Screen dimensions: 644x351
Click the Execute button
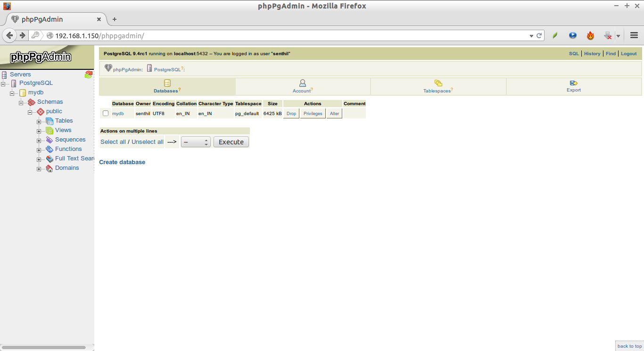tap(231, 142)
